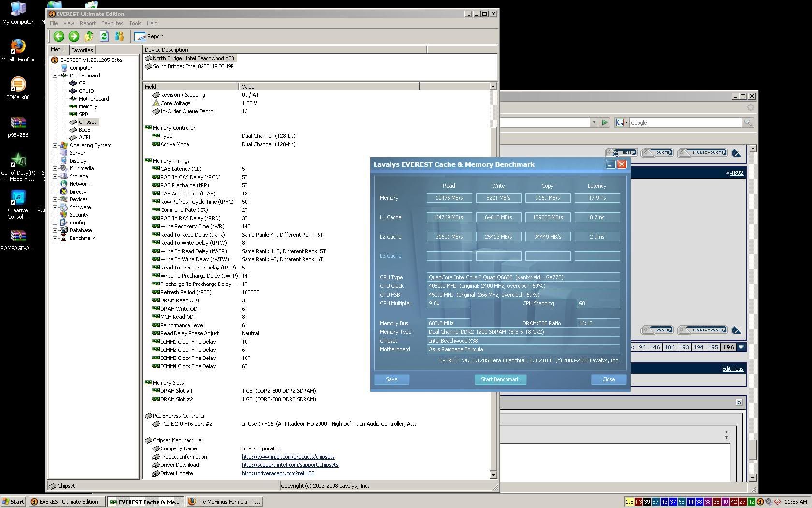Expand the Benchmark tree node
Screen dimensions: 812x508
(x=55, y=238)
